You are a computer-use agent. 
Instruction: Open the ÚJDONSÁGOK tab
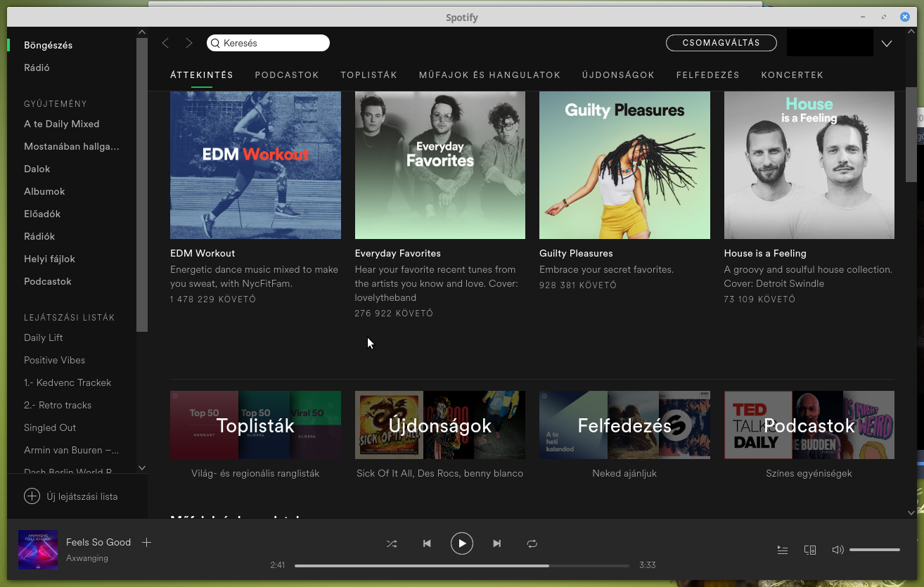619,75
